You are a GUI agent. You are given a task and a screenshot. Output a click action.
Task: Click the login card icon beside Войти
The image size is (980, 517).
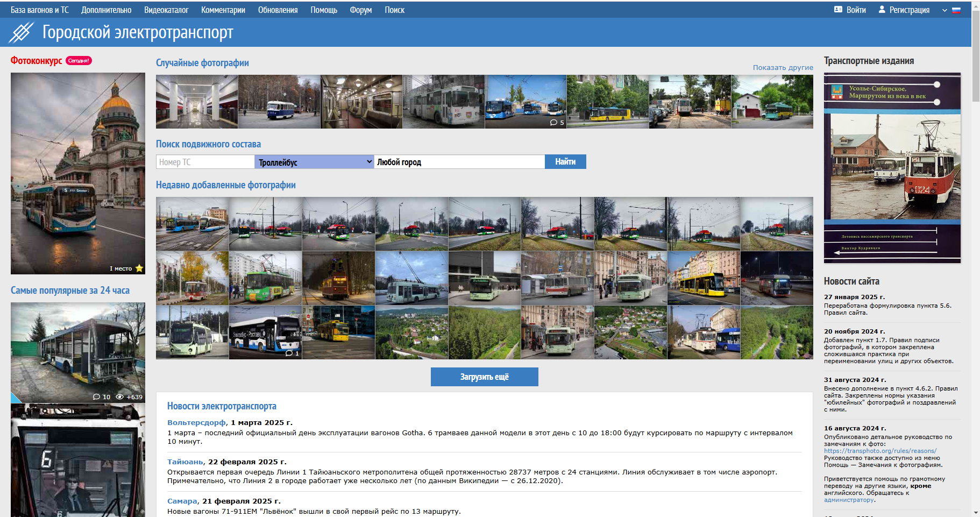(838, 10)
